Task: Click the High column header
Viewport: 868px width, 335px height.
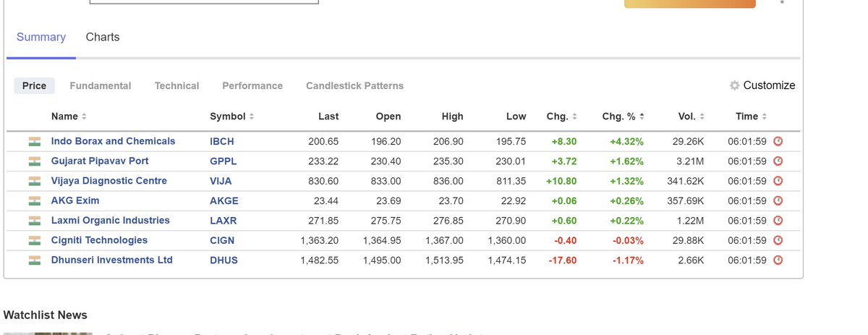Action: [453, 116]
